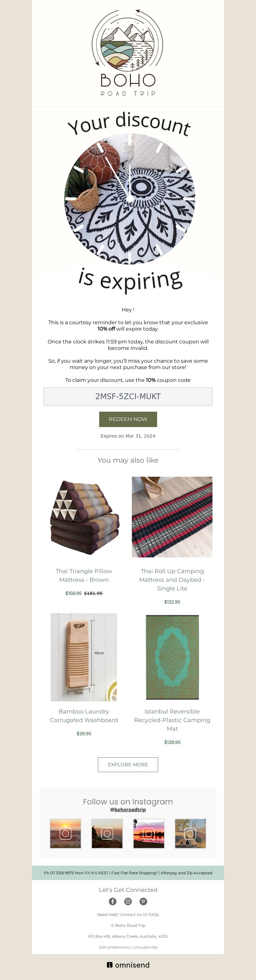Open the fourth Instagram feed photo
Image resolution: width=256 pixels, height=980 pixels.
(x=190, y=834)
